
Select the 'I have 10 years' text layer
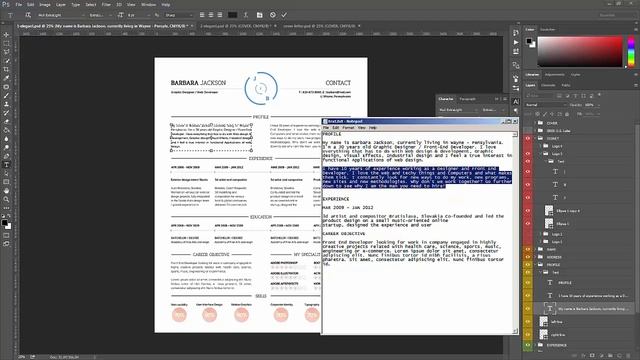click(593, 296)
